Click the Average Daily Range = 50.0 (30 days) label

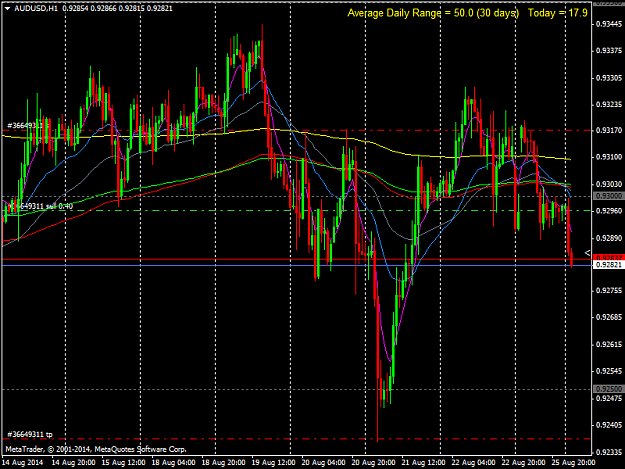(x=433, y=13)
